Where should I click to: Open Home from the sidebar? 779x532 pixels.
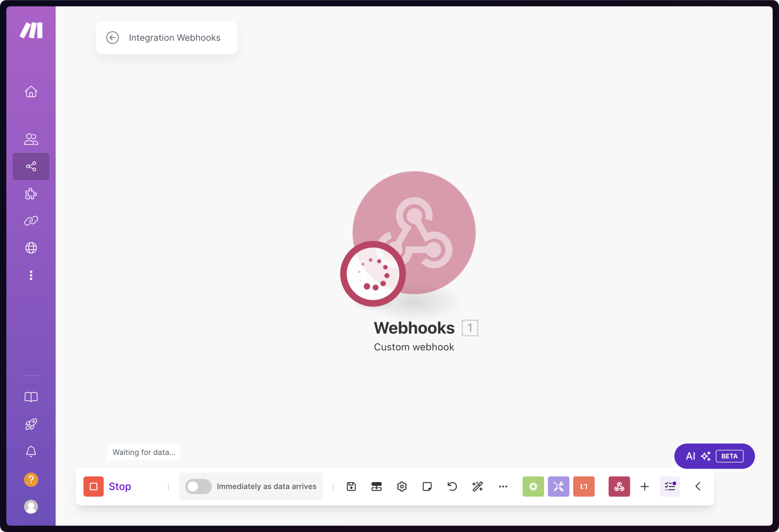click(x=31, y=92)
